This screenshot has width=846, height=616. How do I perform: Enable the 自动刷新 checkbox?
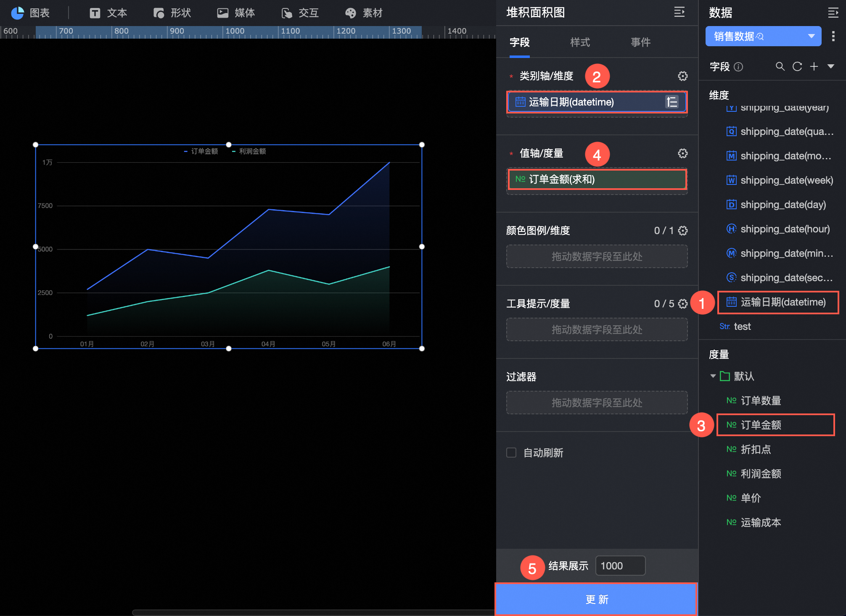(511, 453)
